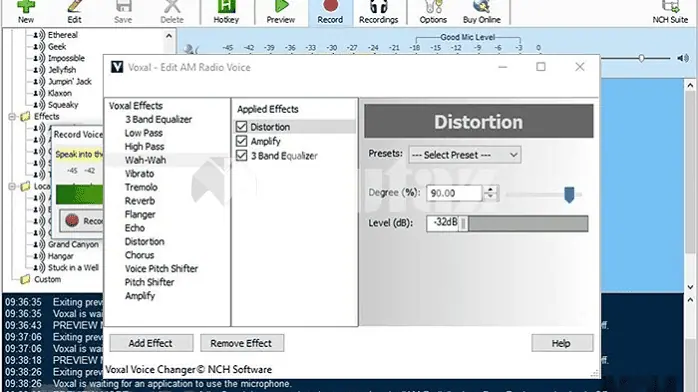The width and height of the screenshot is (698, 392).
Task: Click the Delete toolbar icon
Action: tap(172, 12)
